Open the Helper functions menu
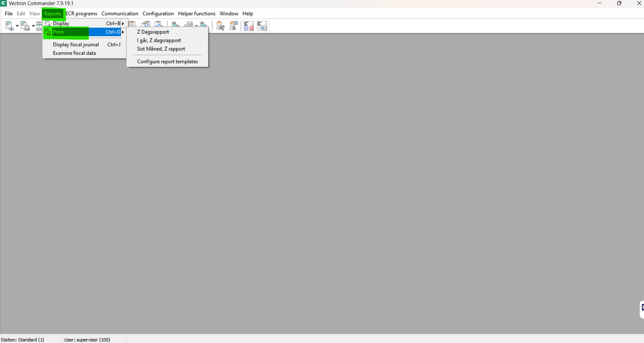Image resolution: width=644 pixels, height=343 pixels. pos(197,14)
